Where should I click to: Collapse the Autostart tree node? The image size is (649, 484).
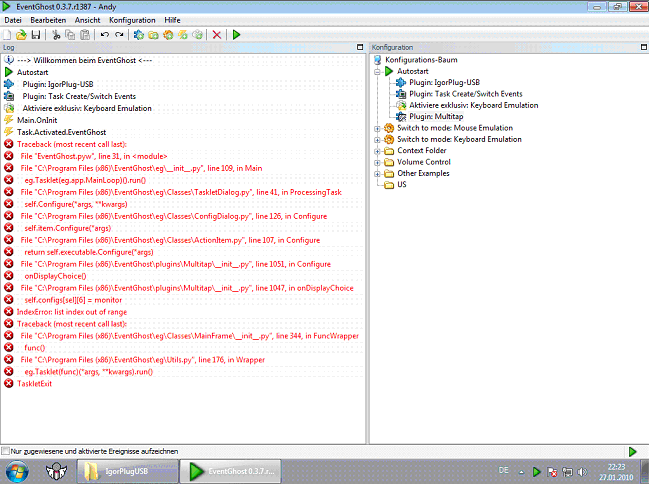(x=377, y=72)
